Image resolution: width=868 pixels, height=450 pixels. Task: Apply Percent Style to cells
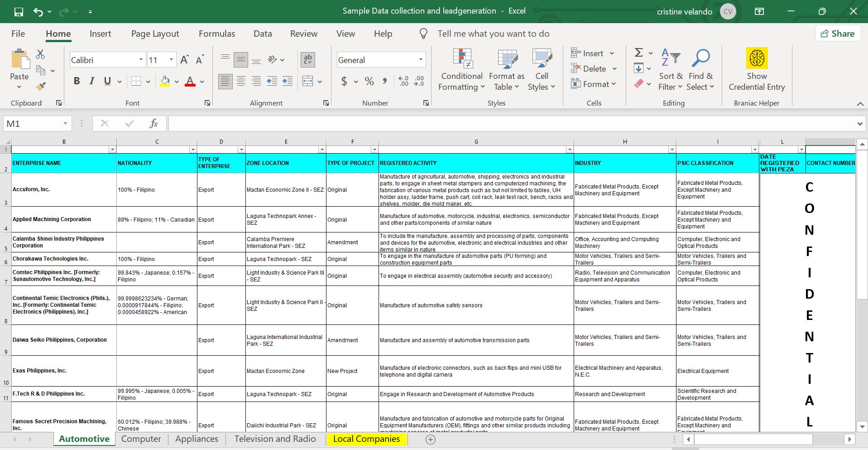pyautogui.click(x=369, y=81)
